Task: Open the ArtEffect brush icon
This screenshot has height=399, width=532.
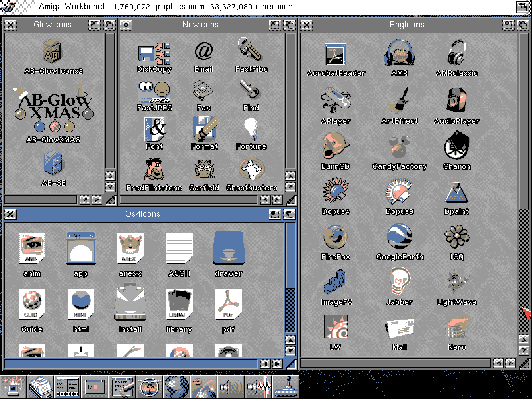Action: point(400,100)
